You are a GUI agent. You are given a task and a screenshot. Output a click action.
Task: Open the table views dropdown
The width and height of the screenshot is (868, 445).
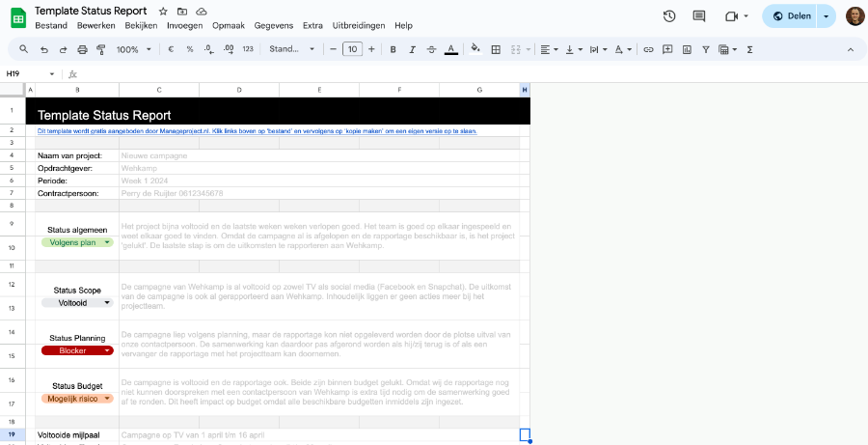(x=727, y=49)
